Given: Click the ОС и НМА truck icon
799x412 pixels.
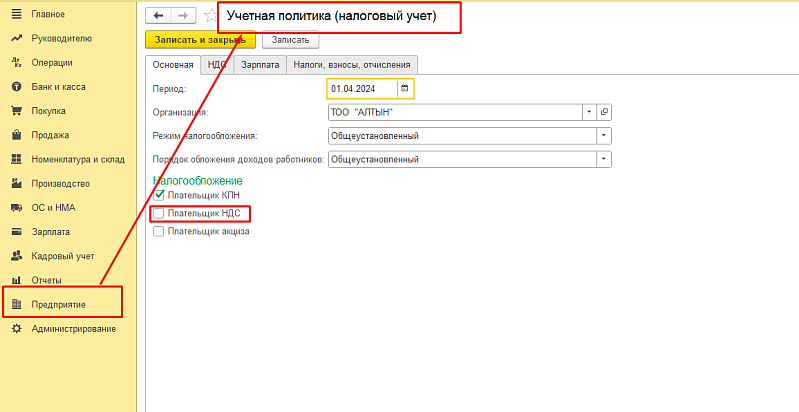Looking at the screenshot, I should click(x=16, y=207).
